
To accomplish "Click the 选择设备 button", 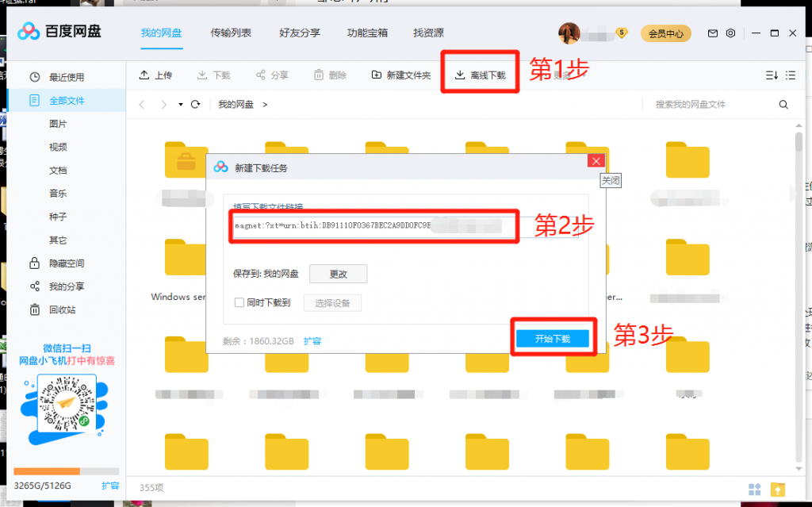I will pos(332,303).
